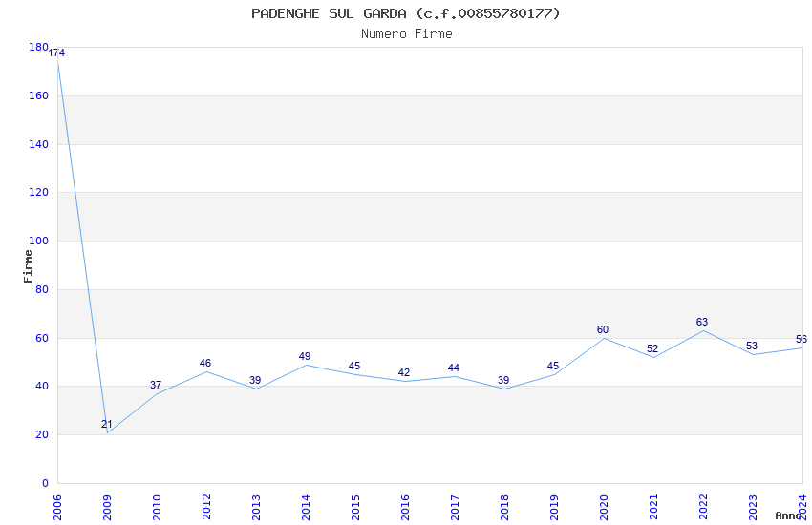Click the y-axis value 160

pos(39,95)
